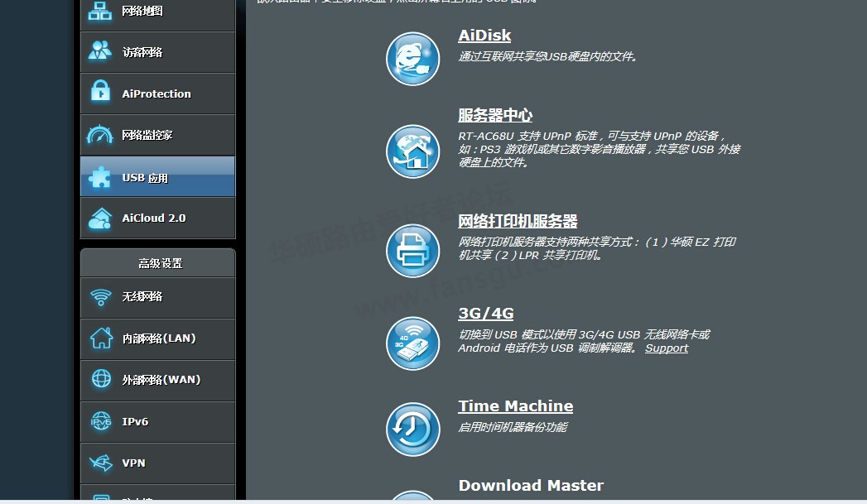Click the IPv6 globe icon
The width and height of the screenshot is (867, 504).
click(x=101, y=421)
